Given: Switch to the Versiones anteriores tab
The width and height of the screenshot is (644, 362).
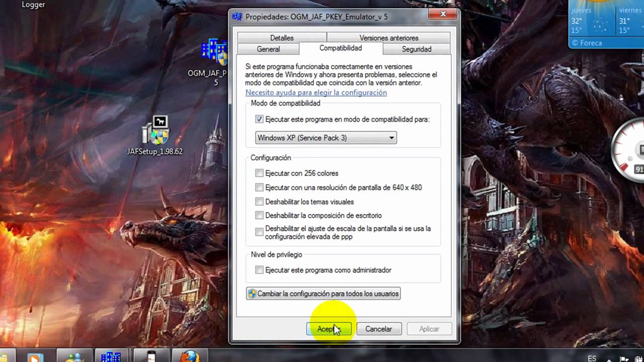Looking at the screenshot, I should (388, 38).
